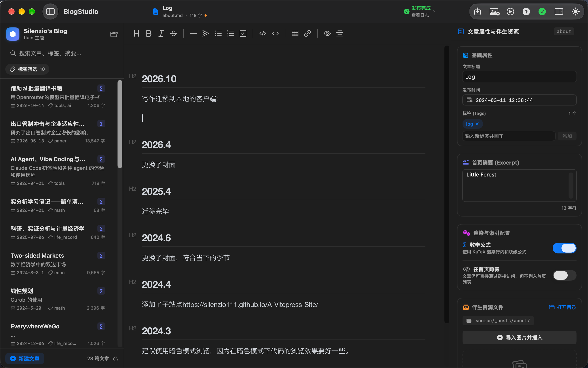Open article Two-sided Markets
The width and height of the screenshot is (588, 368).
coord(58,264)
